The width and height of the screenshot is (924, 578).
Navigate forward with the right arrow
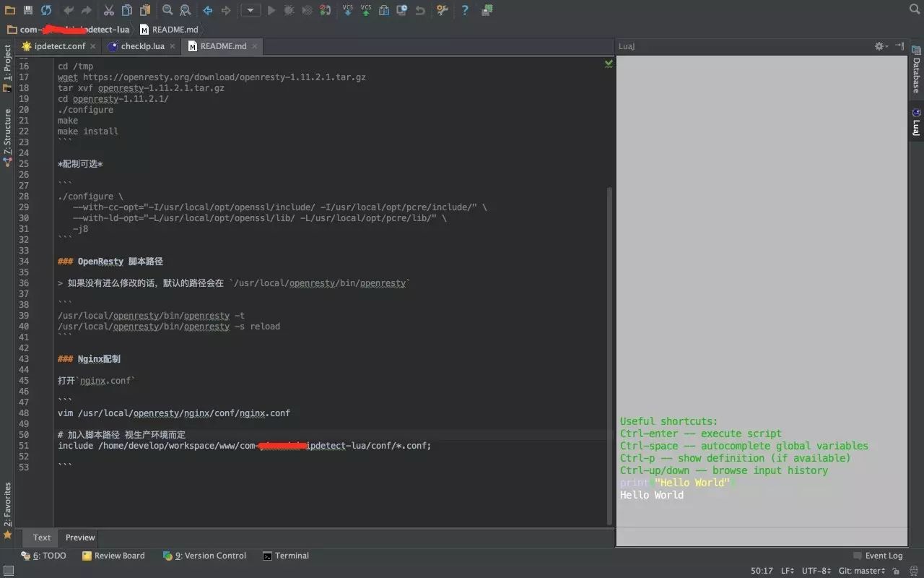point(226,10)
